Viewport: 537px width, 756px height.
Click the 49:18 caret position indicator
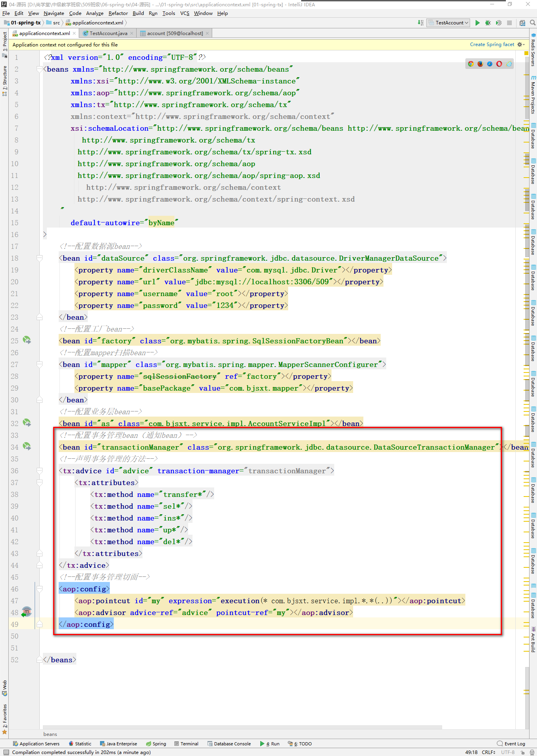[x=471, y=752]
